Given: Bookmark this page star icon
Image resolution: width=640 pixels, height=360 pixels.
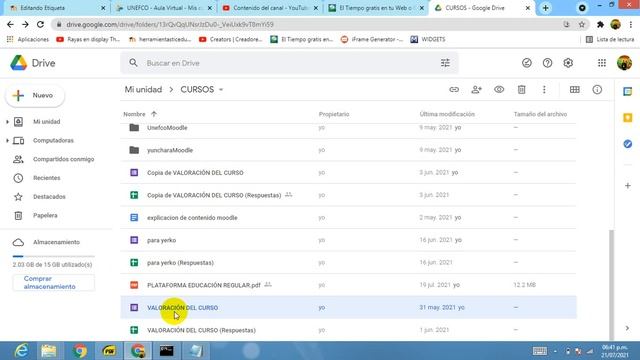Looking at the screenshot, I should (582, 24).
